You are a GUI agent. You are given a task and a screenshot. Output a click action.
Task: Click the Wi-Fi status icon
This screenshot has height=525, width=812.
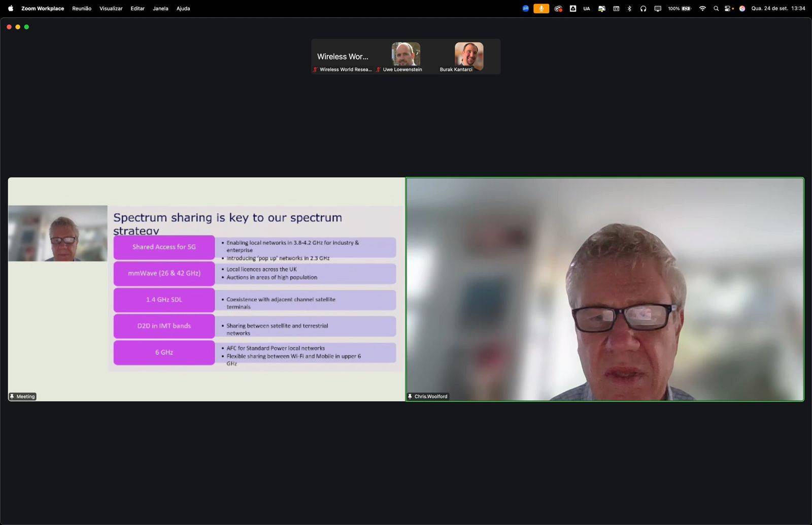click(702, 9)
